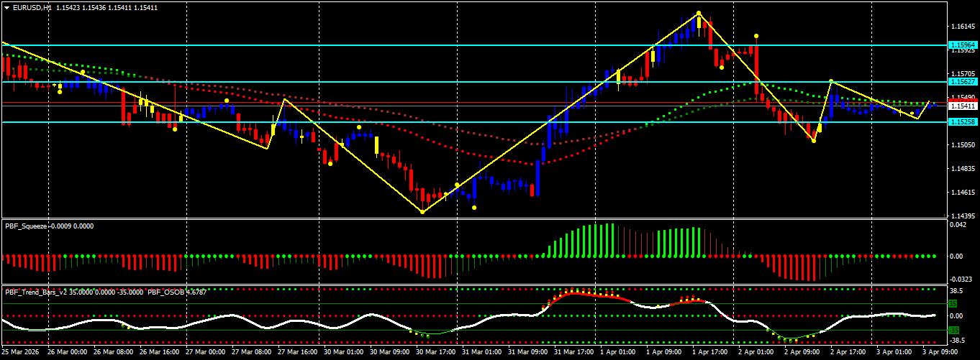Click the 1 Apr 17:00 time label
980x360 pixels.
709,353
